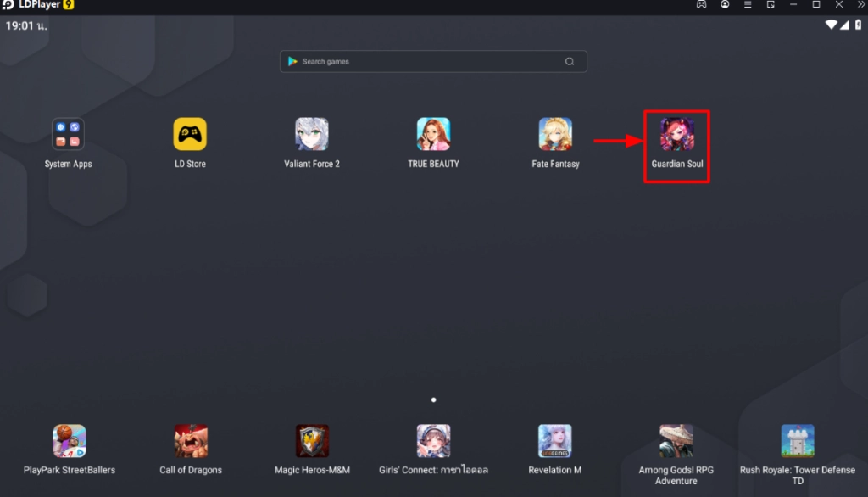This screenshot has width=868, height=497.
Task: Expand the sidebar with double-chevron icon
Action: 861,4
